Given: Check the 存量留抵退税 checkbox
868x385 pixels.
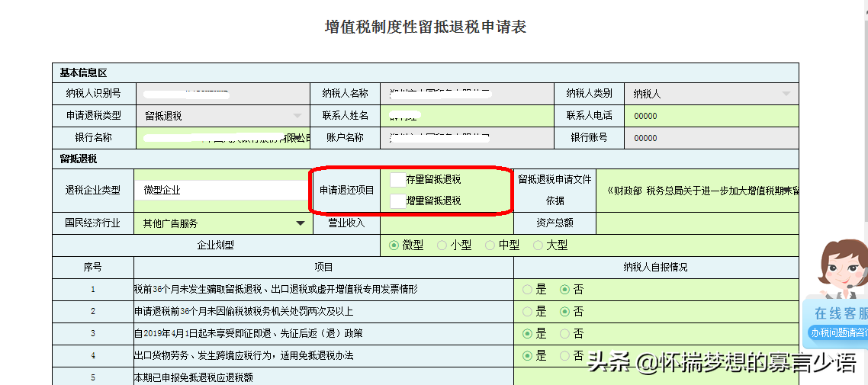Looking at the screenshot, I should 397,180.
